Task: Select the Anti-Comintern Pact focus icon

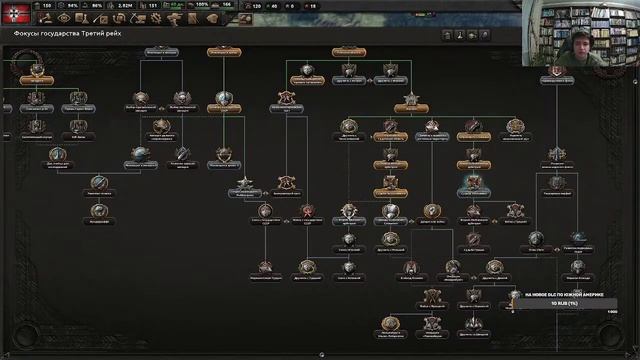Action: click(x=287, y=98)
